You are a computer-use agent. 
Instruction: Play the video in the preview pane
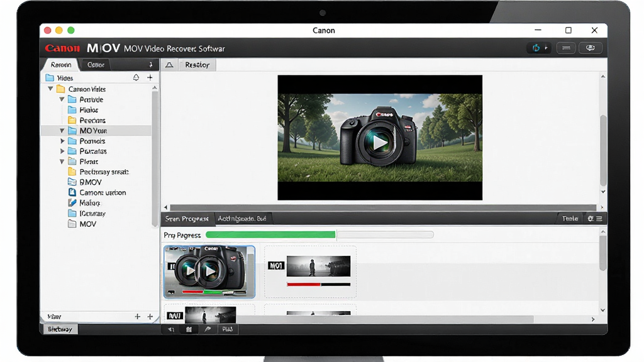click(379, 142)
